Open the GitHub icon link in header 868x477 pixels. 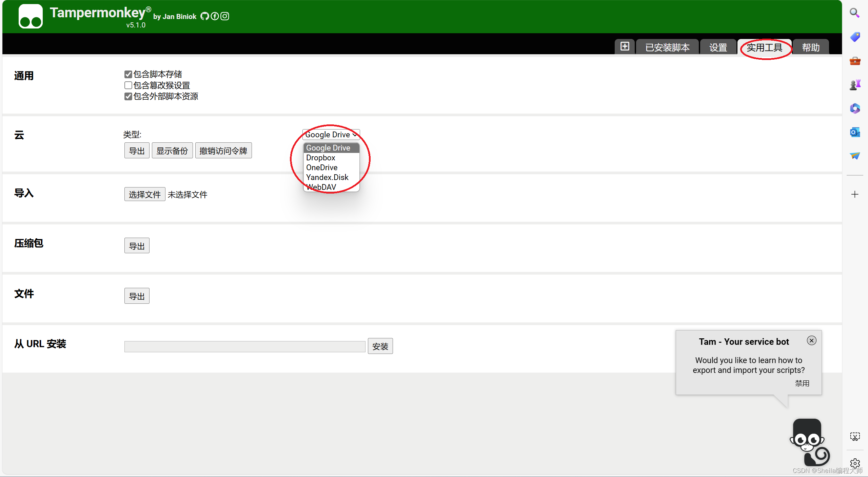pyautogui.click(x=204, y=16)
